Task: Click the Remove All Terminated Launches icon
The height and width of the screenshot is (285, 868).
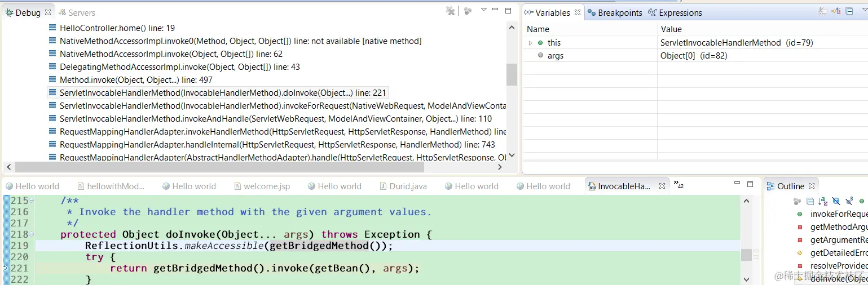Action: (450, 11)
